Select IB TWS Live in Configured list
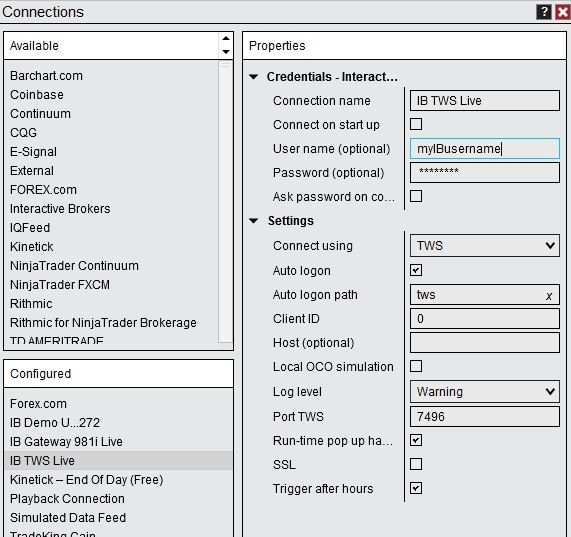 pyautogui.click(x=118, y=461)
